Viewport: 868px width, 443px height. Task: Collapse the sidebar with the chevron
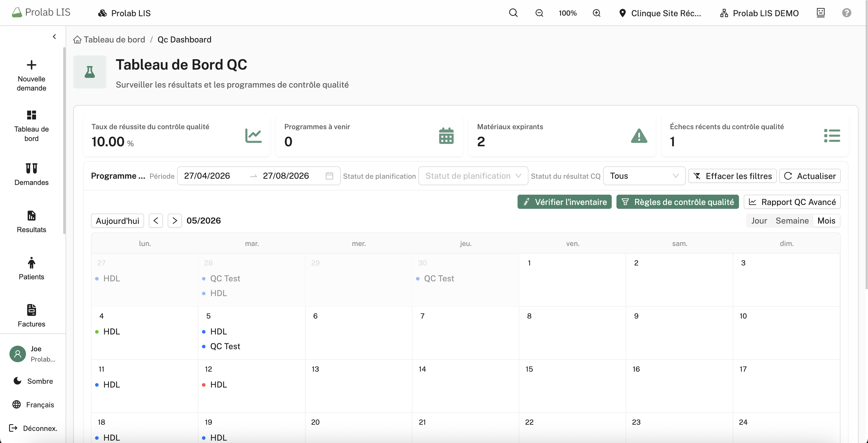pos(54,36)
